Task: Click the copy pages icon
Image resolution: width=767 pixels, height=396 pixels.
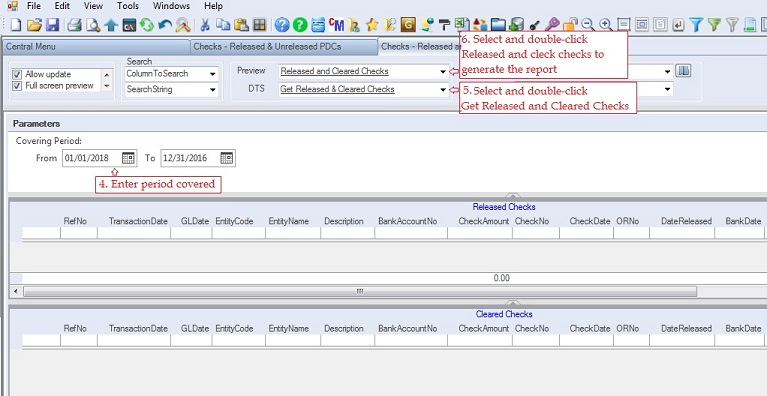Action: (x=223, y=24)
